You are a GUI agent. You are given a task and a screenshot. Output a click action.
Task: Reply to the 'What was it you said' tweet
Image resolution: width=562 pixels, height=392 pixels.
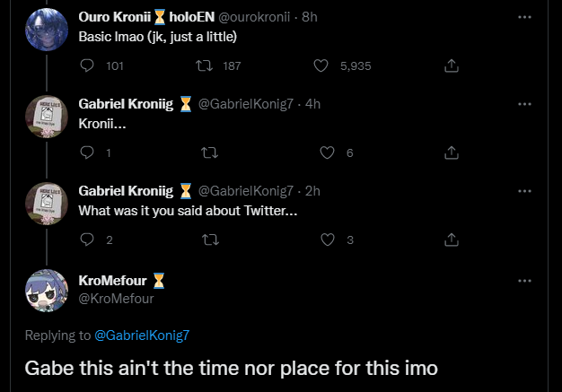tap(87, 240)
